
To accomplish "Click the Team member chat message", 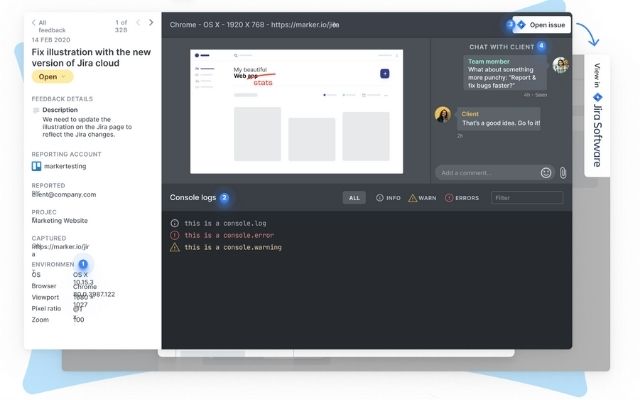I will tap(505, 73).
